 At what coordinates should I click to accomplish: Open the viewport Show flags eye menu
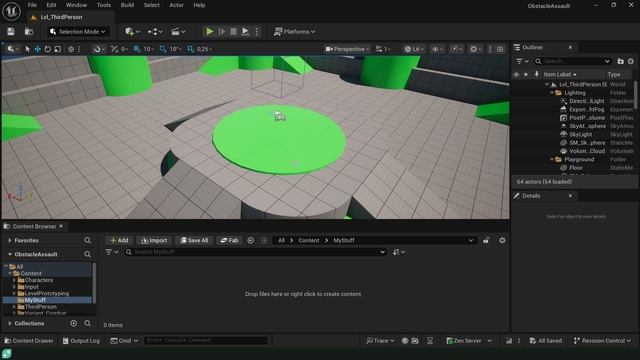pyautogui.click(x=437, y=49)
